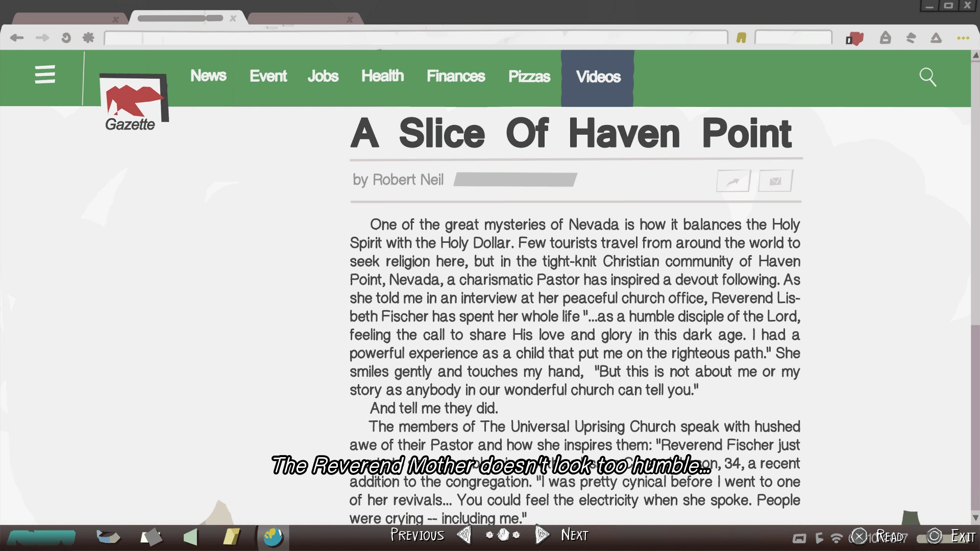Click the share arrow button under the headline
The image size is (980, 551).
[733, 181]
